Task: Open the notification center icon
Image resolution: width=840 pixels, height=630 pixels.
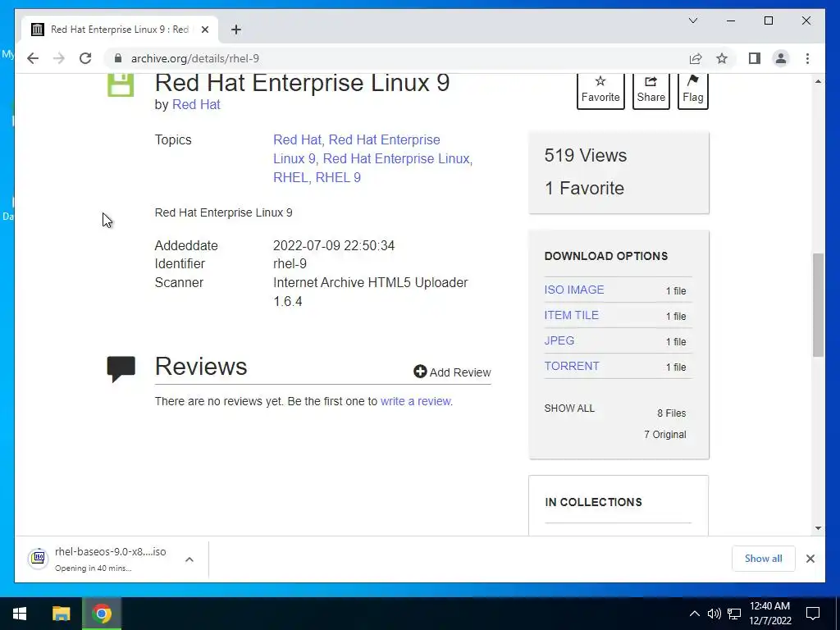Action: tap(813, 614)
